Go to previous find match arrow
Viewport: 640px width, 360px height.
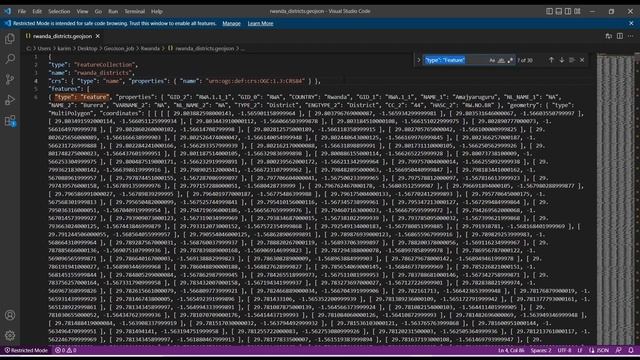pos(551,60)
